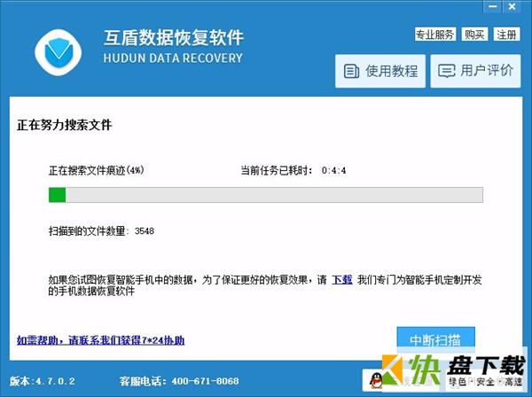The height and width of the screenshot is (397, 532).
Task: Open the QQ penguin support icon
Action: 376,381
